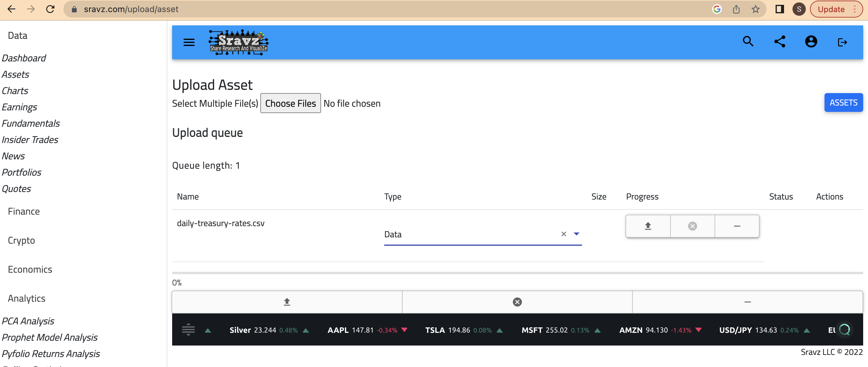This screenshot has height=367, width=868.
Task: Upload all queued files
Action: [x=287, y=302]
